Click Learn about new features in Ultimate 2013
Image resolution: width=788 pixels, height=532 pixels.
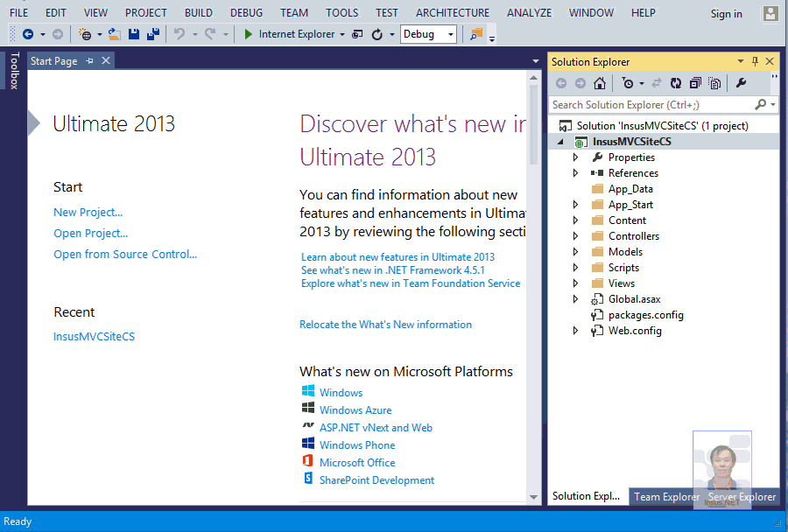click(x=398, y=257)
